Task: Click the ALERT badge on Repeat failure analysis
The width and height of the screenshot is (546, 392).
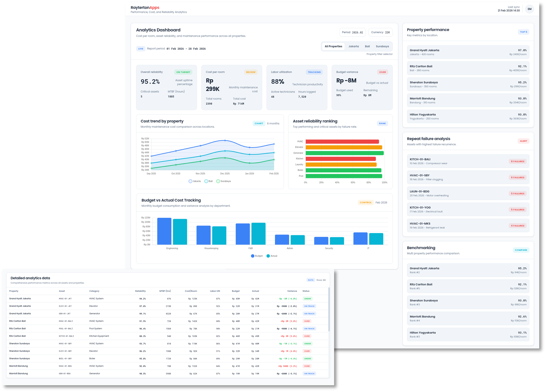Action: point(524,141)
